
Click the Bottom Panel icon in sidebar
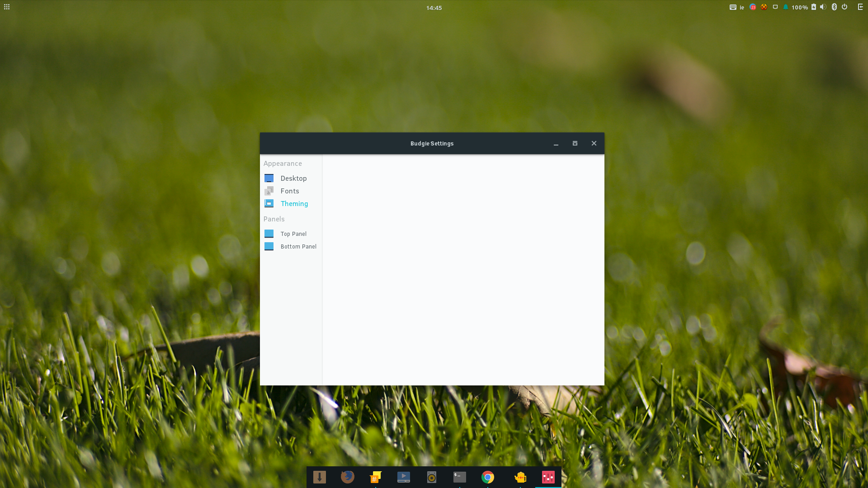269,247
